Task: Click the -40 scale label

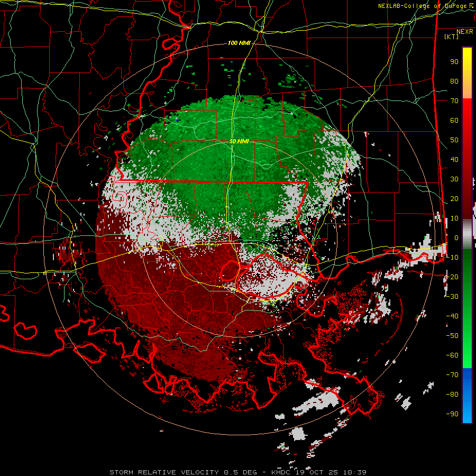Action: pyautogui.click(x=452, y=316)
